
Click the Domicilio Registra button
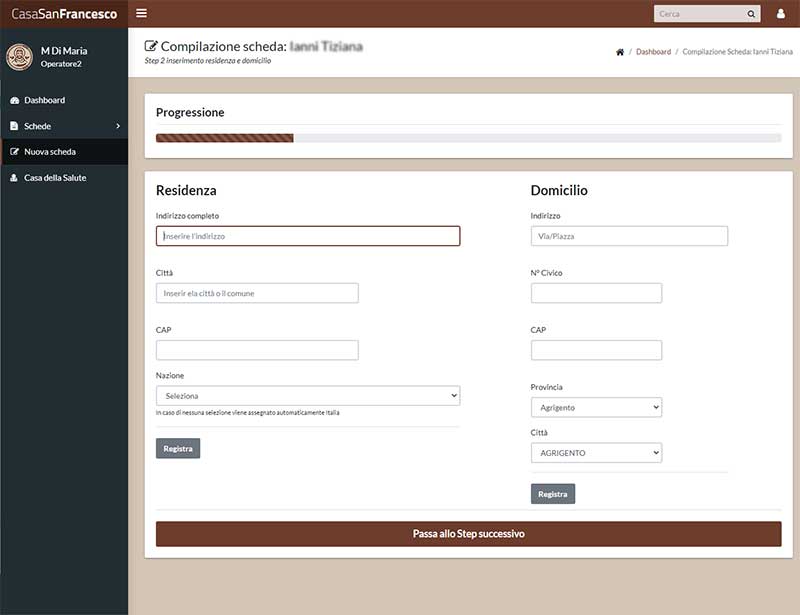[553, 494]
